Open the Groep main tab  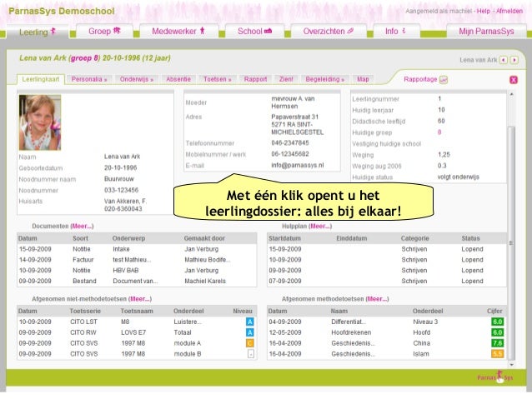coord(104,31)
